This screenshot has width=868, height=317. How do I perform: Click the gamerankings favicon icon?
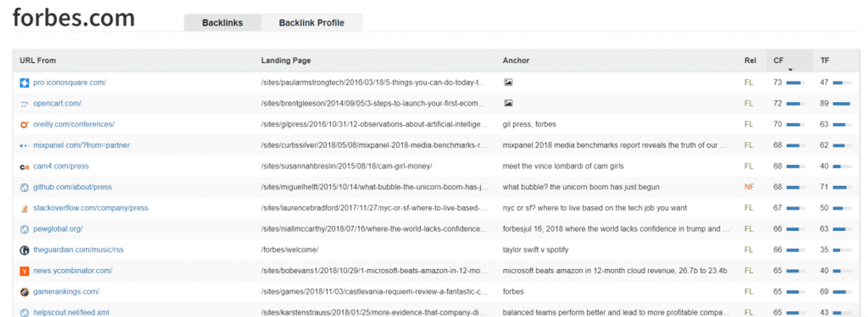pyautogui.click(x=25, y=292)
